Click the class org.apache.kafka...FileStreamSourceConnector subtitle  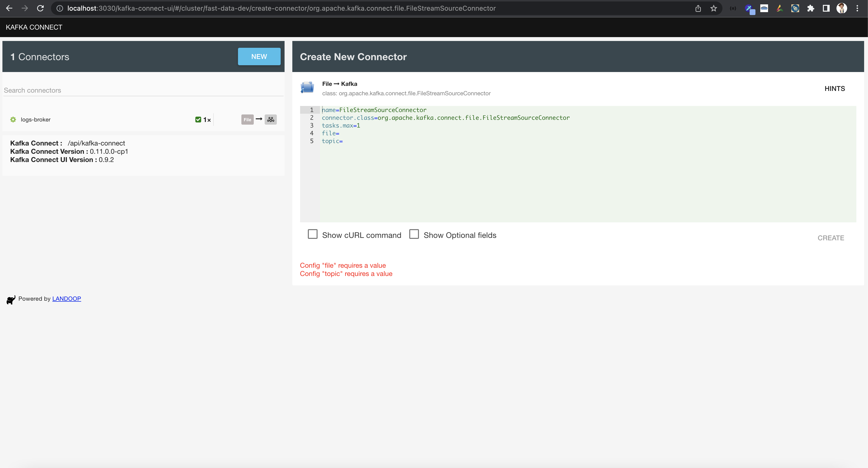click(x=406, y=93)
